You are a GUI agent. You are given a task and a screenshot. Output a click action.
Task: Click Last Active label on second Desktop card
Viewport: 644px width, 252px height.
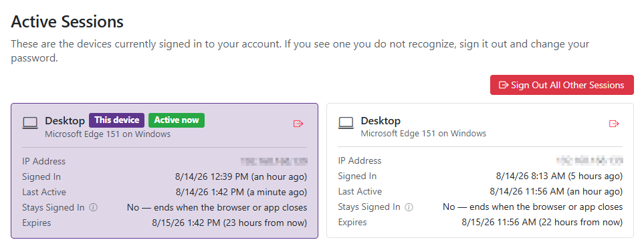click(x=360, y=192)
